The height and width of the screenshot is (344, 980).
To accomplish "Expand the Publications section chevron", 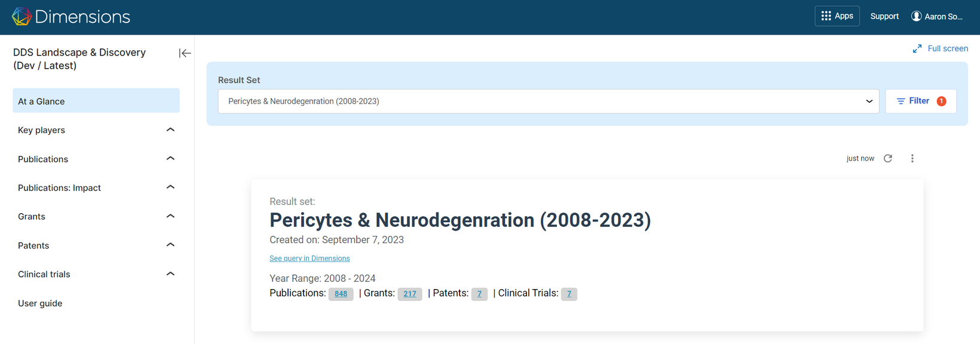I will [x=170, y=159].
